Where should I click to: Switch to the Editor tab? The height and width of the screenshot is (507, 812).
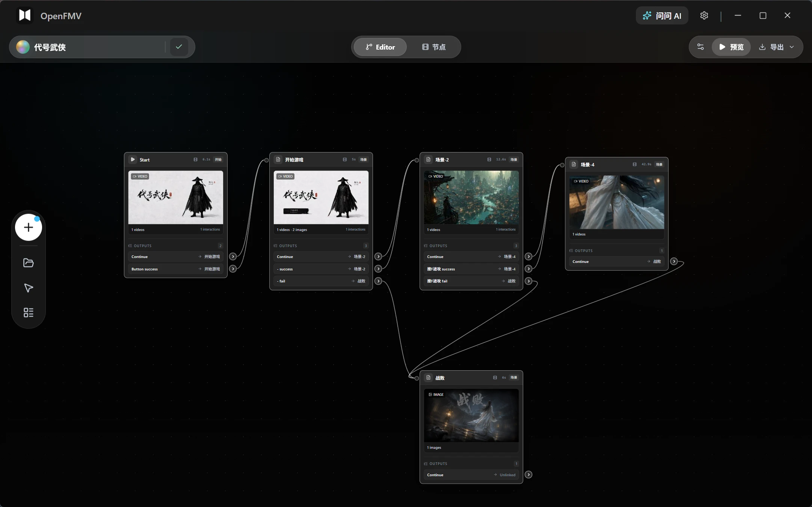point(380,47)
